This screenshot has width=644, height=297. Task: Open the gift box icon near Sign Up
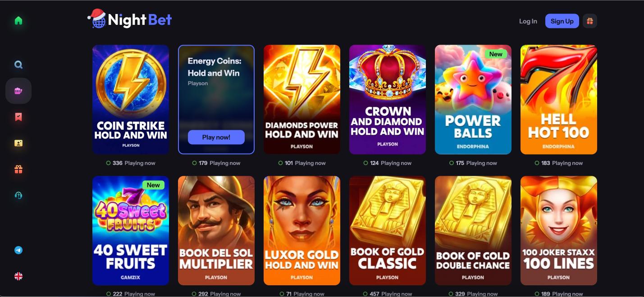[590, 21]
